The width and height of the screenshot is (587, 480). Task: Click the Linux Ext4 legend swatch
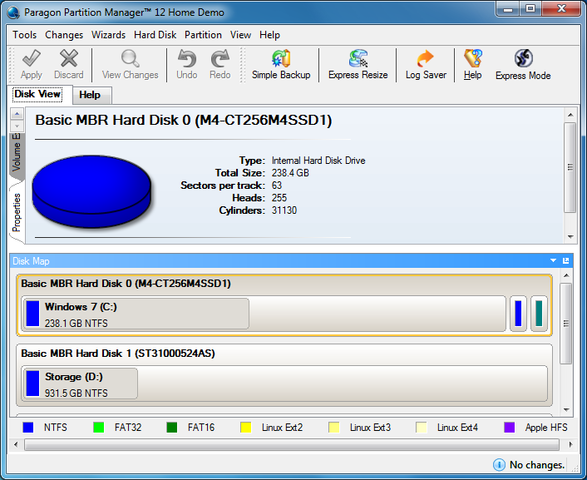[421, 427]
